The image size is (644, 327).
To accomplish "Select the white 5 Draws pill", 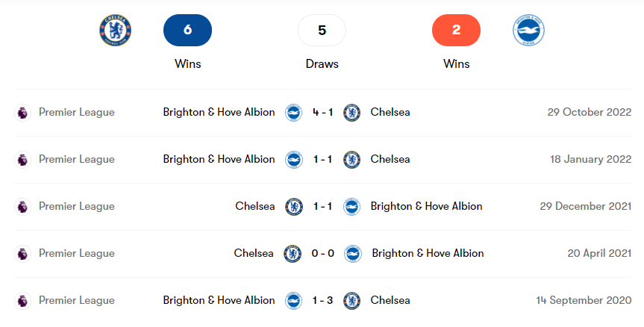I will [x=322, y=31].
